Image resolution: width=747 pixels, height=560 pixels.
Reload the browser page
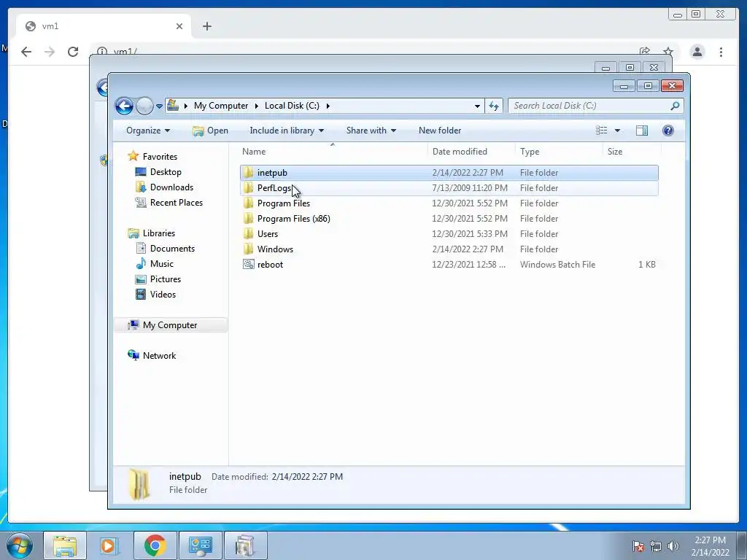click(72, 52)
